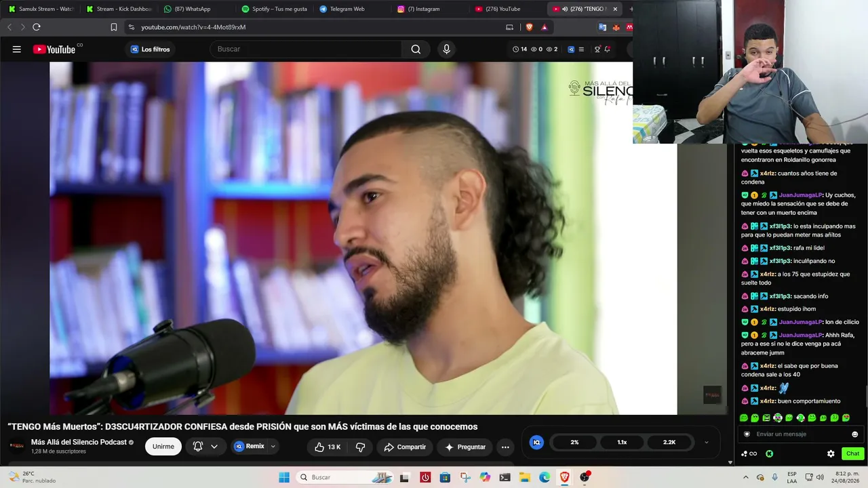Toggle notification bell for the channel
The width and height of the screenshot is (868, 488).
point(198,447)
